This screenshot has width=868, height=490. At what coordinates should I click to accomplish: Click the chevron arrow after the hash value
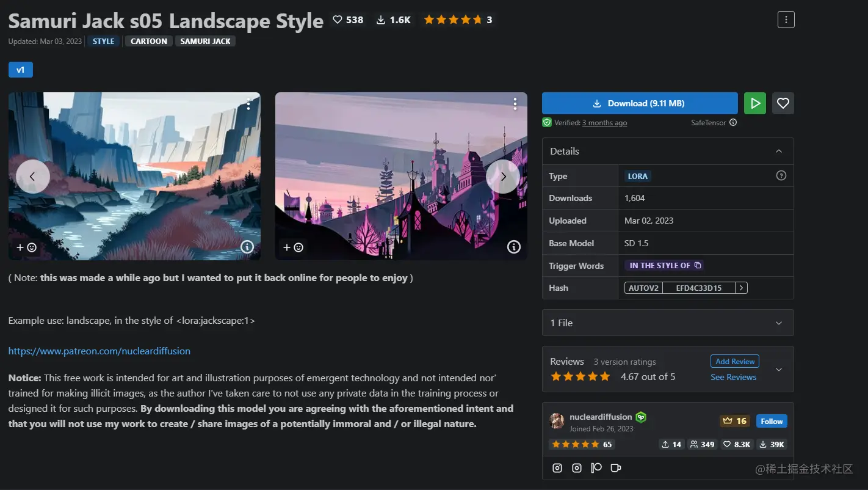[x=741, y=288]
